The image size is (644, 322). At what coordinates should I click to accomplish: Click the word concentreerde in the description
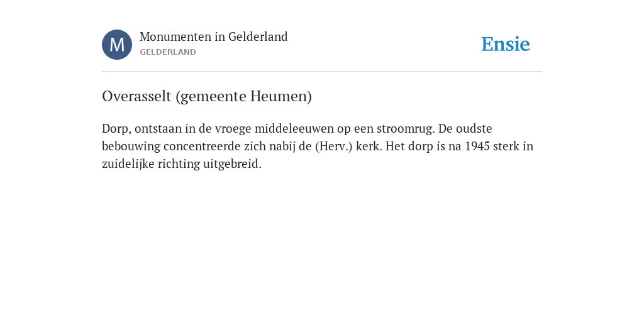(x=202, y=147)
